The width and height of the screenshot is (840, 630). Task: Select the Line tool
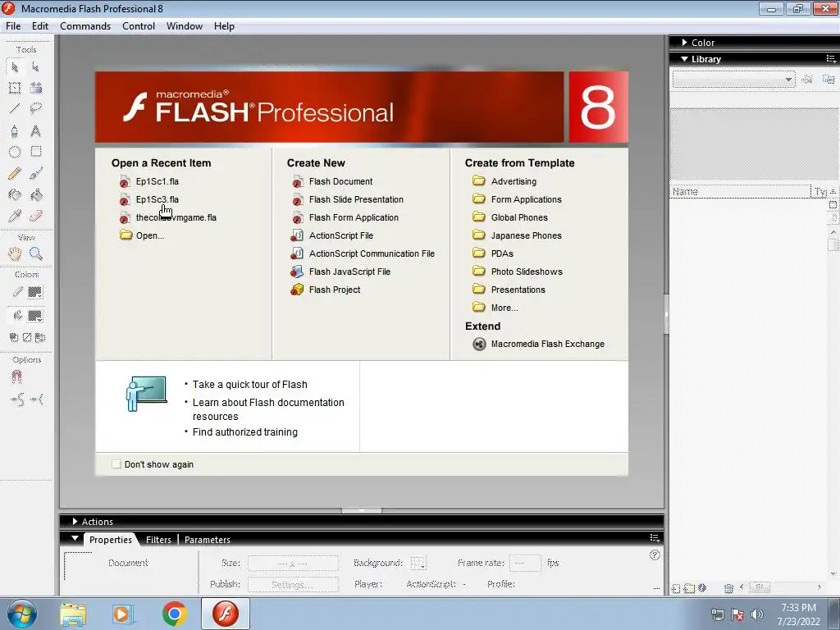(x=15, y=109)
